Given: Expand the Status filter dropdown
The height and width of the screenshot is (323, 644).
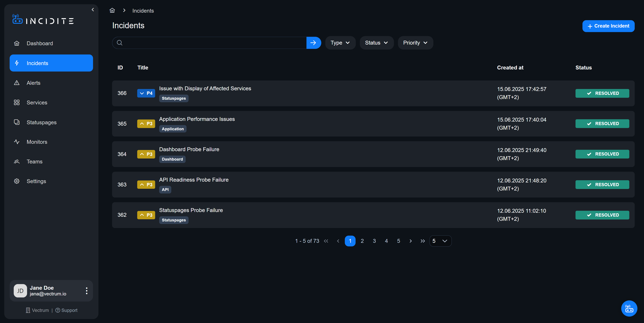Looking at the screenshot, I should pos(376,43).
